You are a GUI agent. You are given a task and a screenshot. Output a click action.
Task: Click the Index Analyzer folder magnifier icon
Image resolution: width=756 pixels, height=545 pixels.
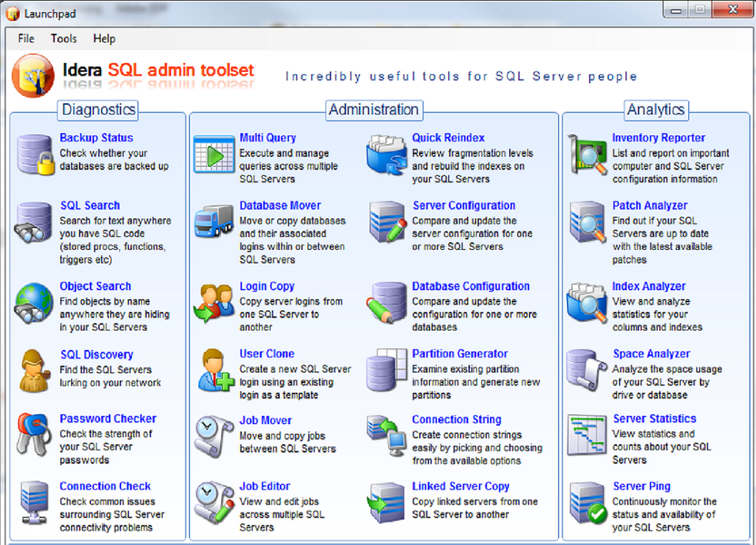(x=587, y=303)
